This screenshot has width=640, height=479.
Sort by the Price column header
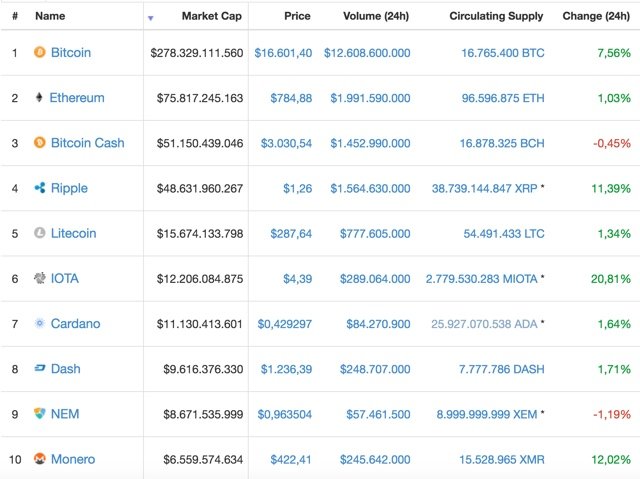pyautogui.click(x=297, y=16)
